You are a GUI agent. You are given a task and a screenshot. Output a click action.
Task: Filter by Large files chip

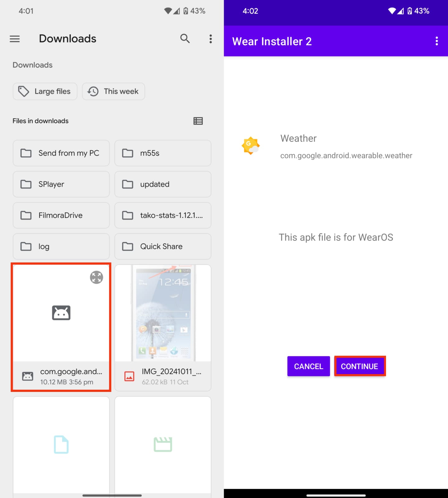pyautogui.click(x=45, y=91)
